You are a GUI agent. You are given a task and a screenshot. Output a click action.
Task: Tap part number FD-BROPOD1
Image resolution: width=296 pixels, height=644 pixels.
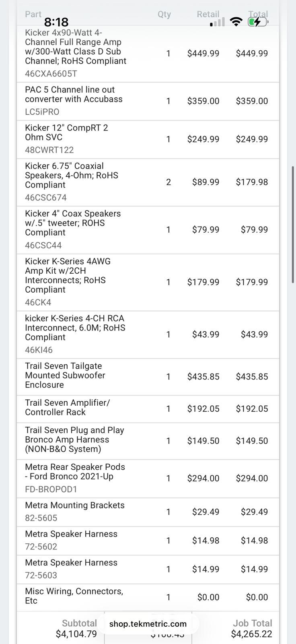point(51,489)
